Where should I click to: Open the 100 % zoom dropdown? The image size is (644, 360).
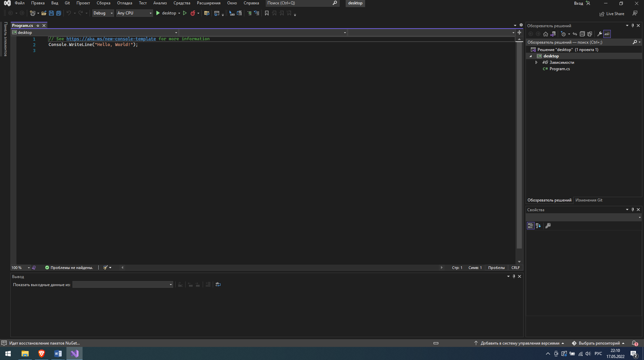[20, 268]
